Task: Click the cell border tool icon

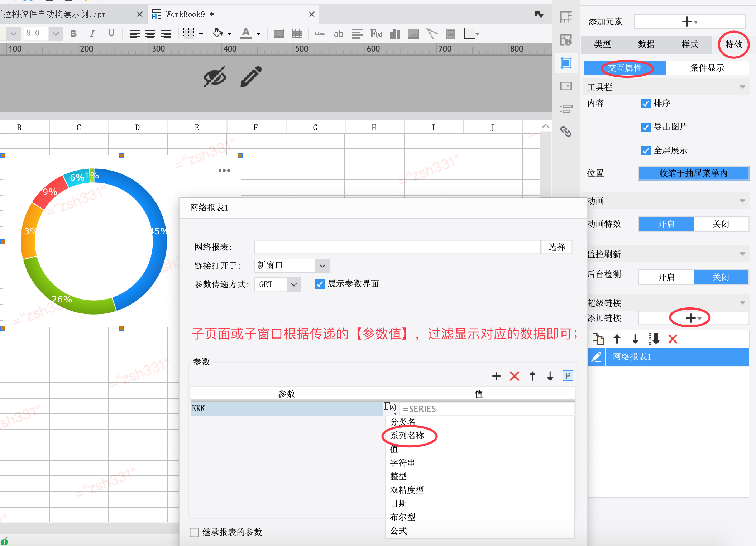Action: click(188, 34)
